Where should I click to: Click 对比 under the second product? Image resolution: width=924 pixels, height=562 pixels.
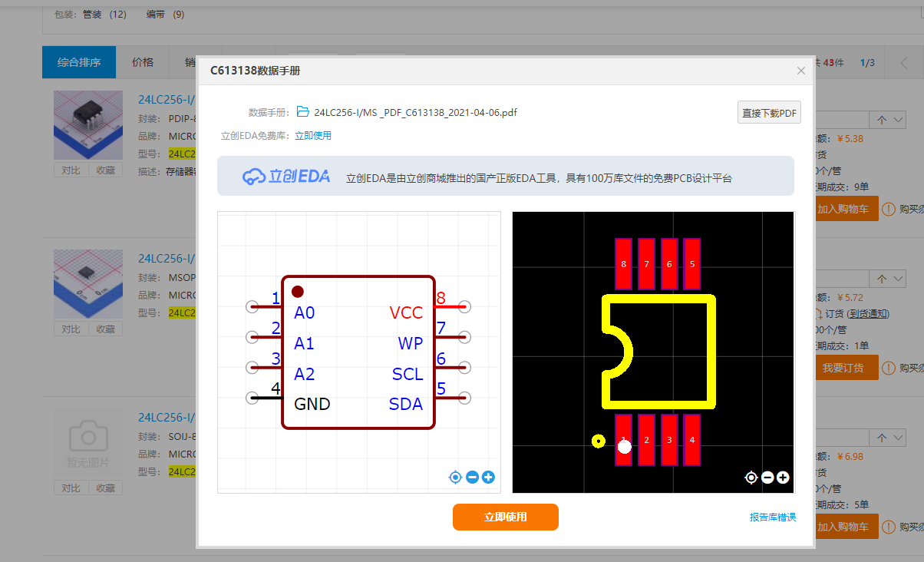coord(71,329)
